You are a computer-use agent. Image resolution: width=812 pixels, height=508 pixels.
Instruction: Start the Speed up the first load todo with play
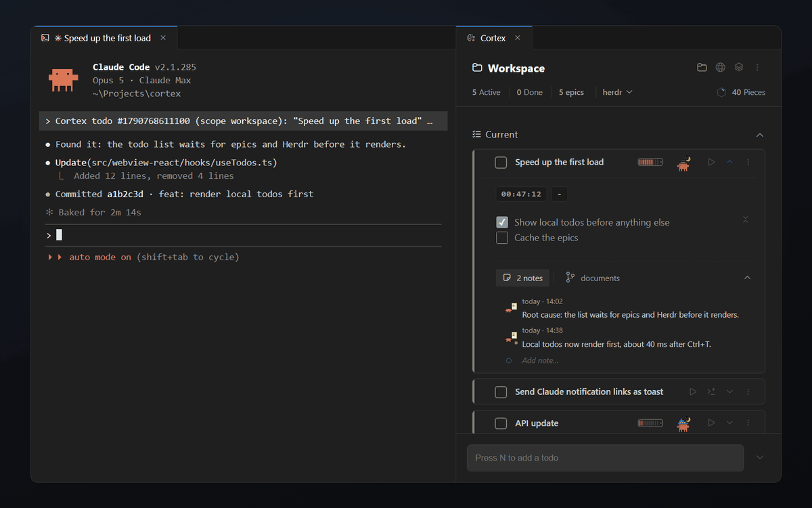coord(711,163)
